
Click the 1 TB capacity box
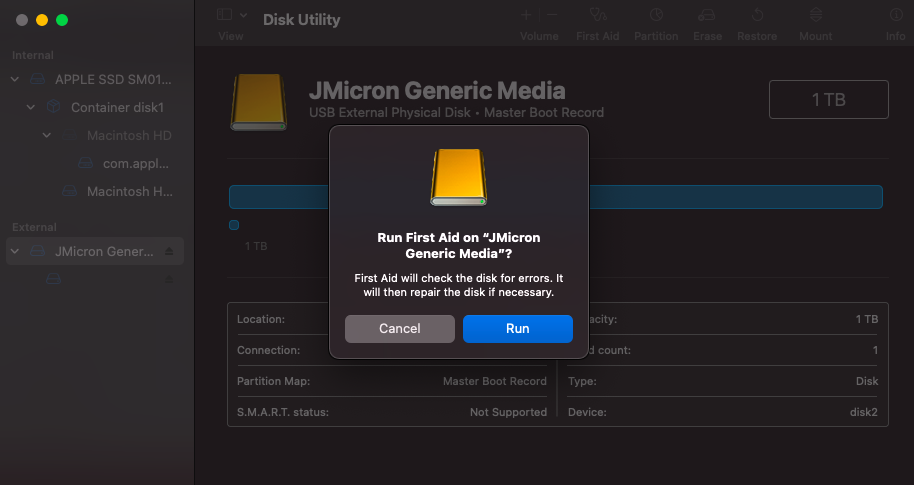click(828, 100)
